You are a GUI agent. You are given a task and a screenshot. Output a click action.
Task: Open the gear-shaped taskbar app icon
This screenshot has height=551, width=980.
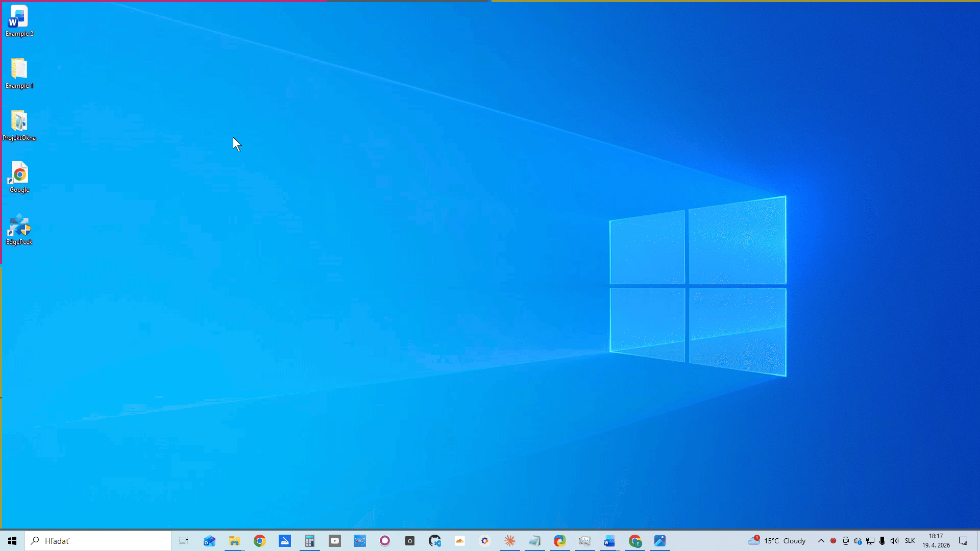coord(484,541)
